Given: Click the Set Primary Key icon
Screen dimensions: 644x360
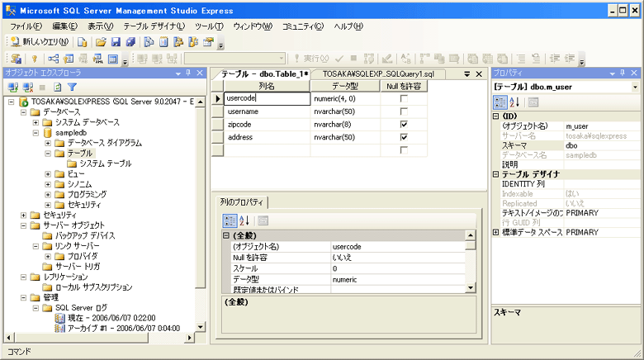Looking at the screenshot, I should [35, 59].
